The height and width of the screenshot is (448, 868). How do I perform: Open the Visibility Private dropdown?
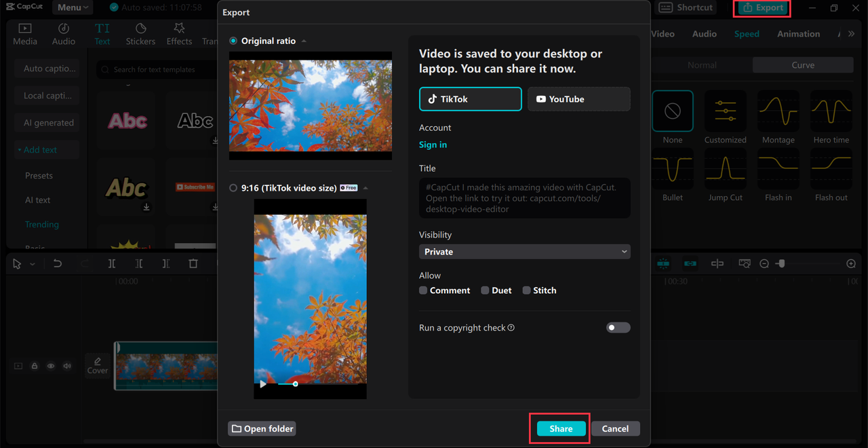525,252
